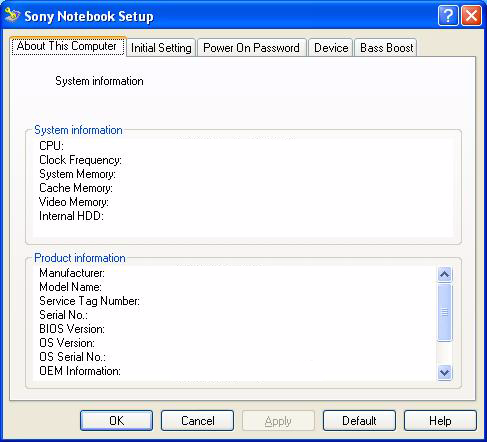Select the CPU: row
The height and width of the screenshot is (442, 487).
tap(51, 146)
